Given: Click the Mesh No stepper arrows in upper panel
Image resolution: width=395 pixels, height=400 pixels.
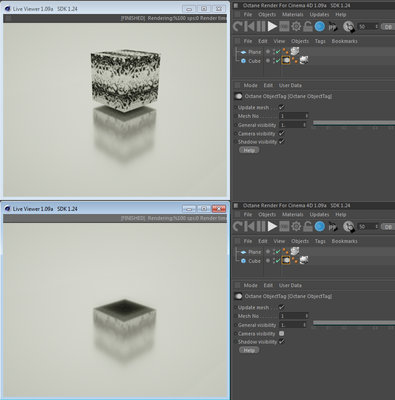Looking at the screenshot, I should 307,116.
